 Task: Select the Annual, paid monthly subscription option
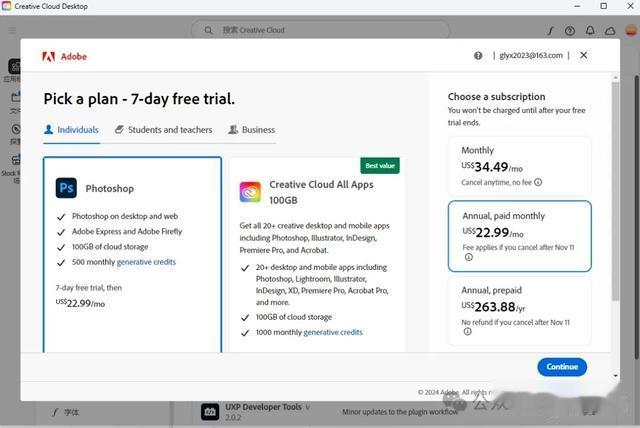pyautogui.click(x=519, y=236)
